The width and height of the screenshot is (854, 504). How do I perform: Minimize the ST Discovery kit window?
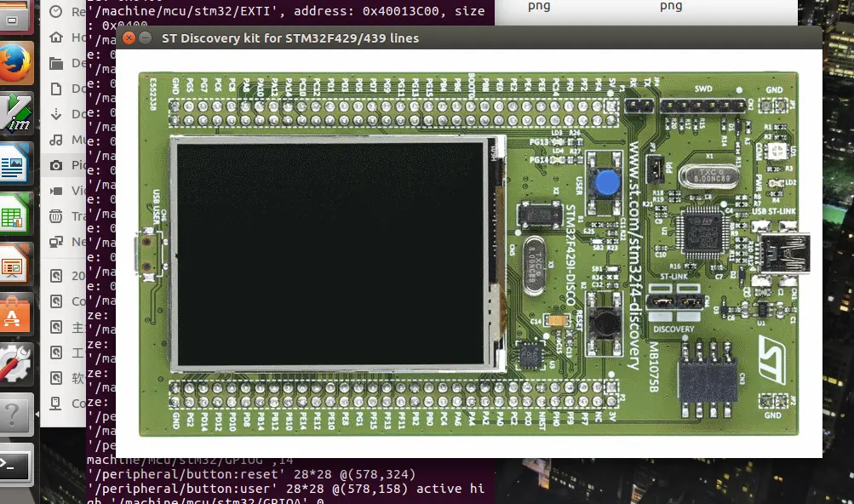point(145,37)
